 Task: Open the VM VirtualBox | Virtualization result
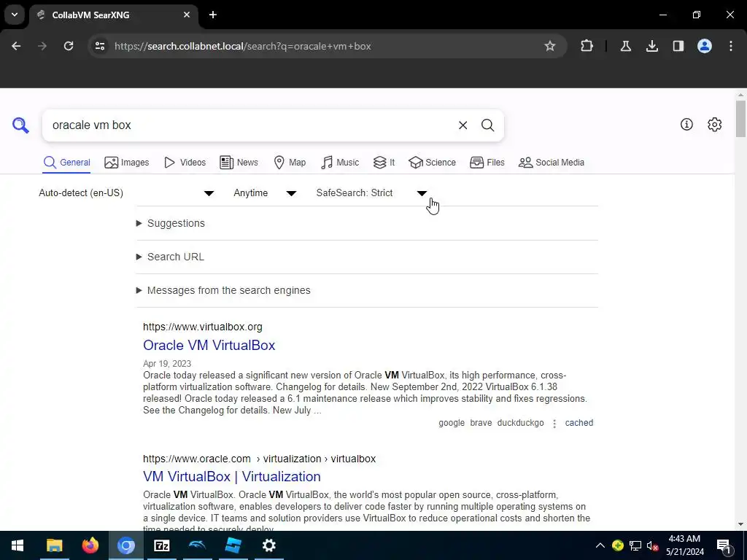point(232,477)
